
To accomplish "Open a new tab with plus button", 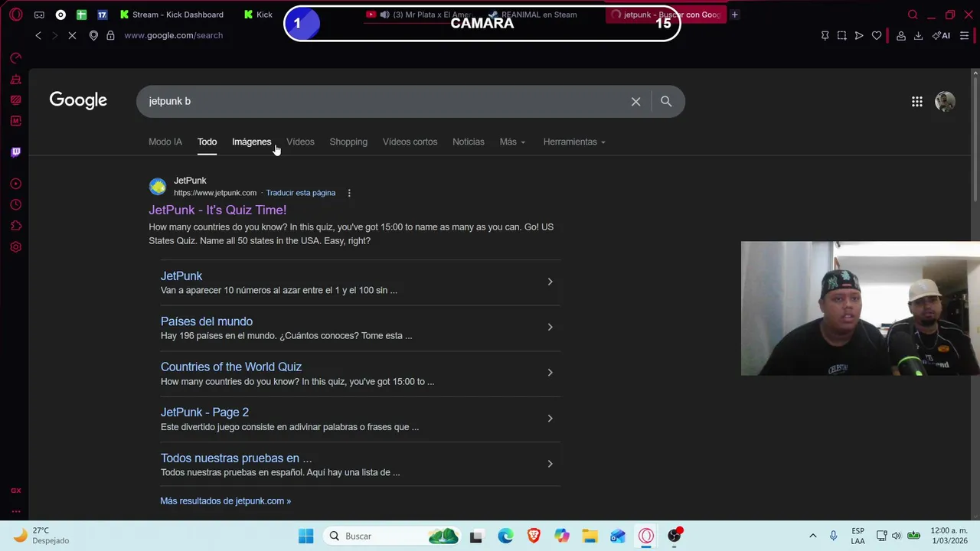I will (x=734, y=15).
